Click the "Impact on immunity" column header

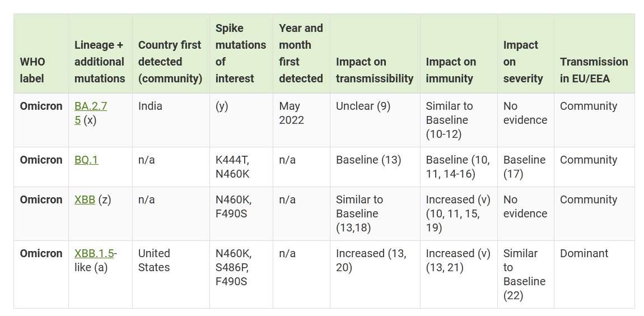point(451,70)
